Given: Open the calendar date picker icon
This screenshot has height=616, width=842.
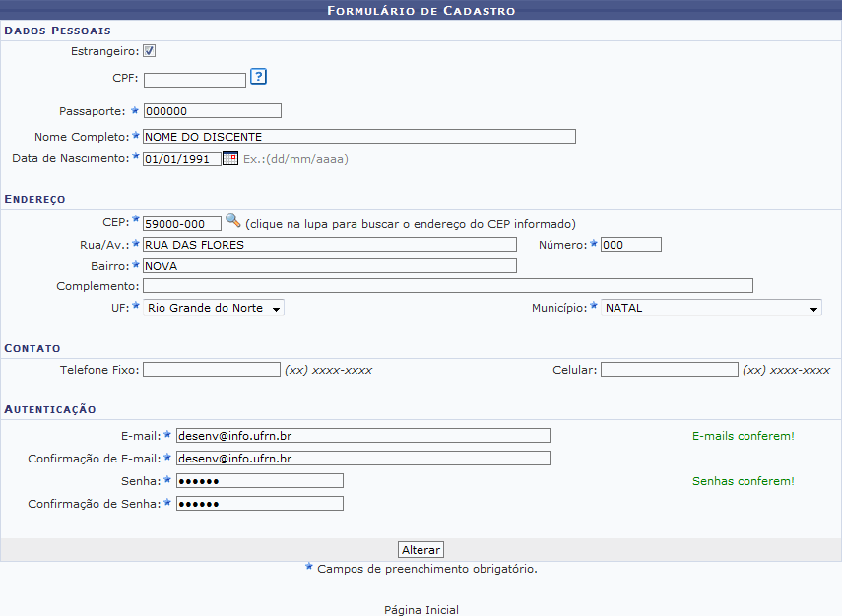Looking at the screenshot, I should click(229, 157).
